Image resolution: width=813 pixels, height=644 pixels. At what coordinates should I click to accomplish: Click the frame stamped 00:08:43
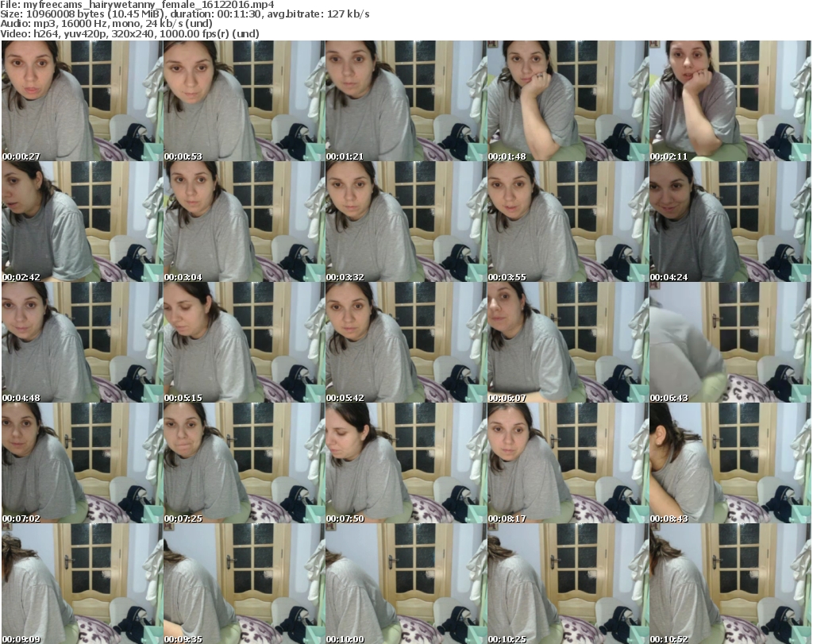point(730,463)
